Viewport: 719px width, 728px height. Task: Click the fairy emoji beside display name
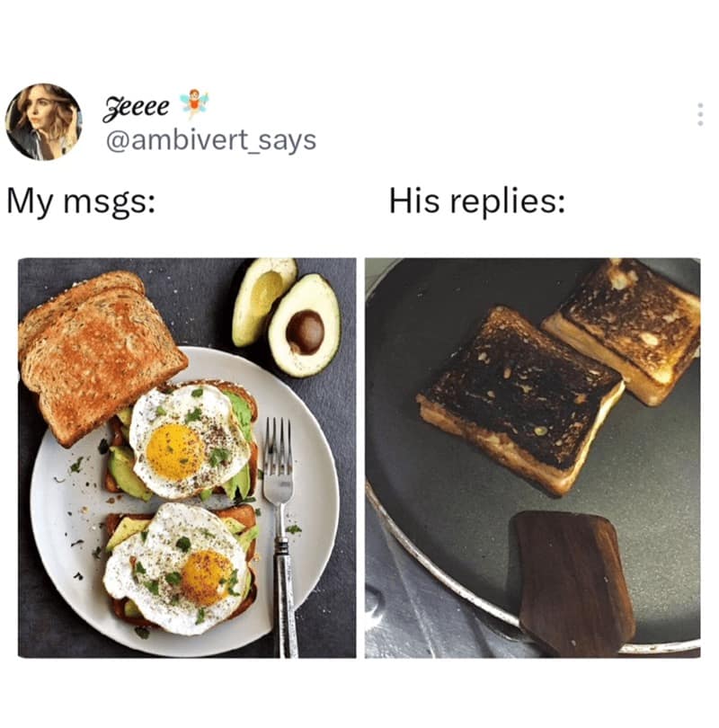[x=194, y=103]
